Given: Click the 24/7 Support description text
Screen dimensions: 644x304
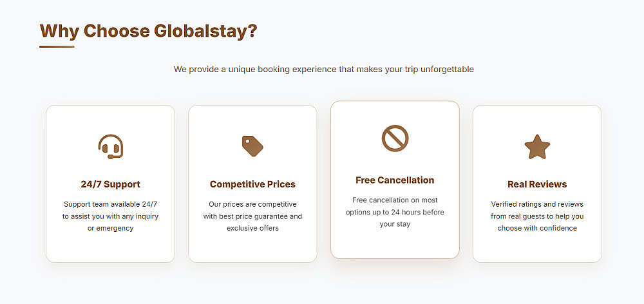Looking at the screenshot, I should [x=110, y=216].
